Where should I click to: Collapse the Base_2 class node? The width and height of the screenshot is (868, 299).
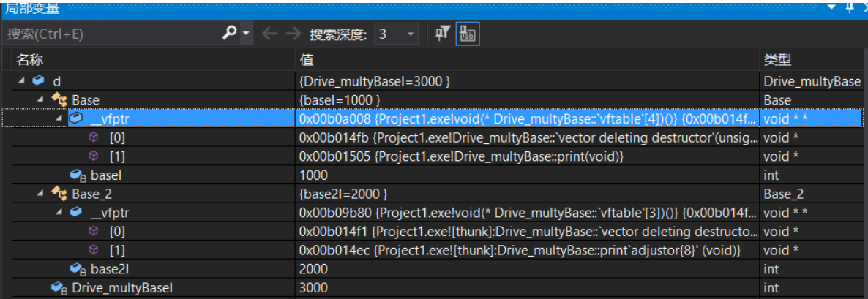tap(41, 194)
